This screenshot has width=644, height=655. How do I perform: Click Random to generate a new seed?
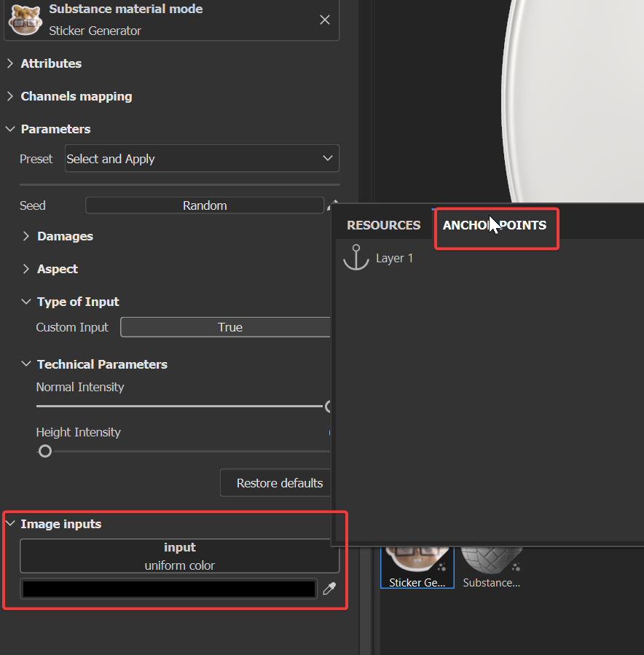[x=205, y=205]
